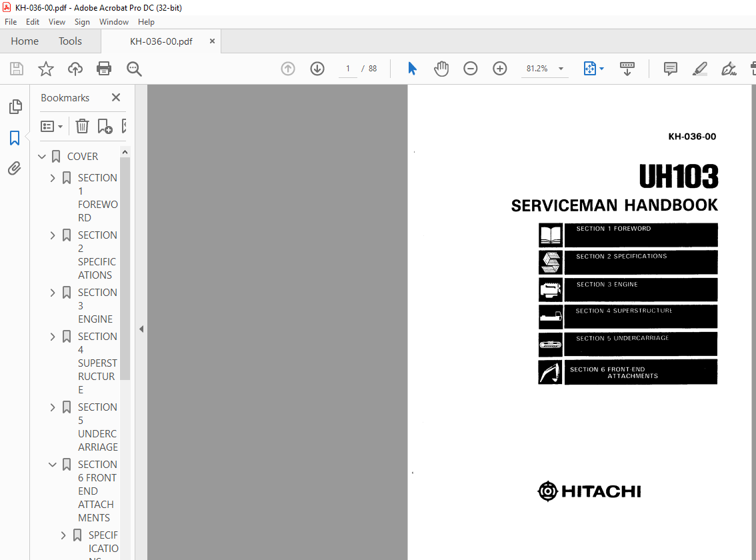Jump to SECTION 3 ENGINE bookmark
The width and height of the screenshot is (756, 560).
[x=97, y=306]
